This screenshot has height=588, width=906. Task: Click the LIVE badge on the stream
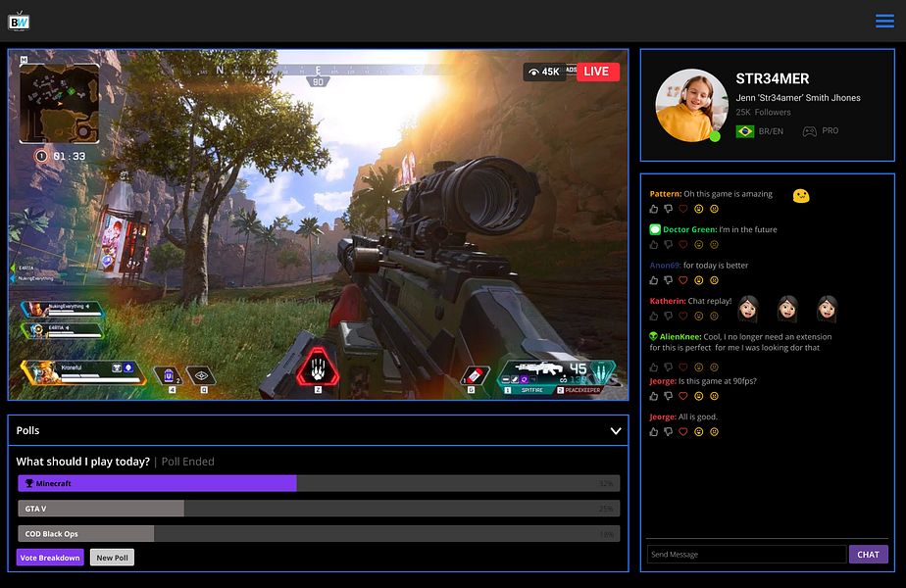pyautogui.click(x=598, y=71)
